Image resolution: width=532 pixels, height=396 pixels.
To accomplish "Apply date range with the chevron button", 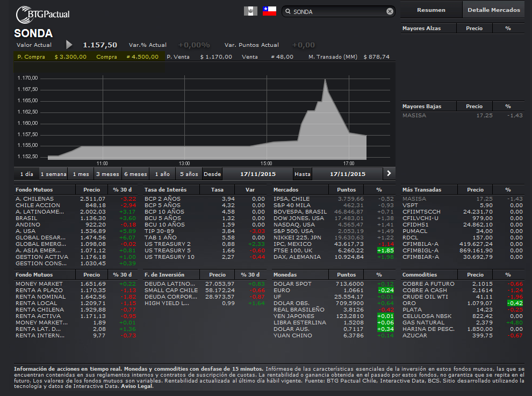I will click(x=389, y=173).
